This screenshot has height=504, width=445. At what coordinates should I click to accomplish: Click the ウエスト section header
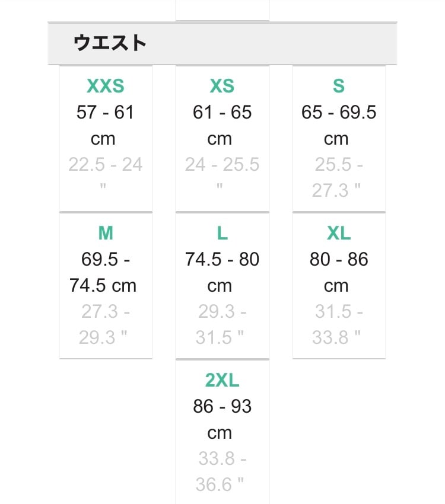click(110, 43)
